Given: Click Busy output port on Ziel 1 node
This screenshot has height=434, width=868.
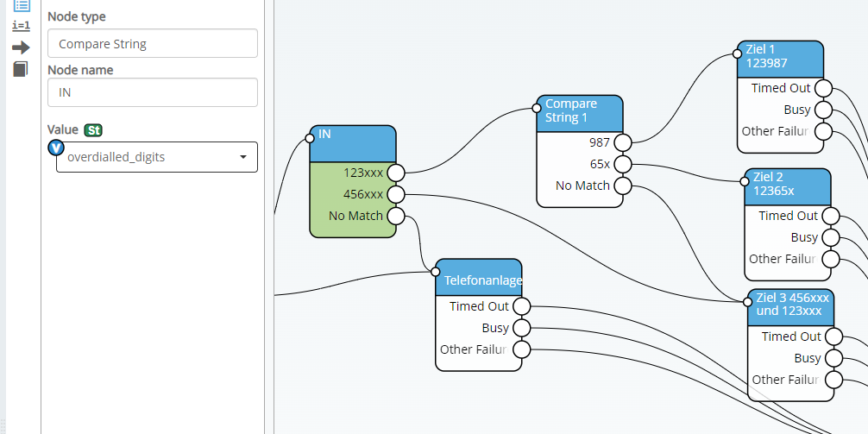Looking at the screenshot, I should (824, 110).
